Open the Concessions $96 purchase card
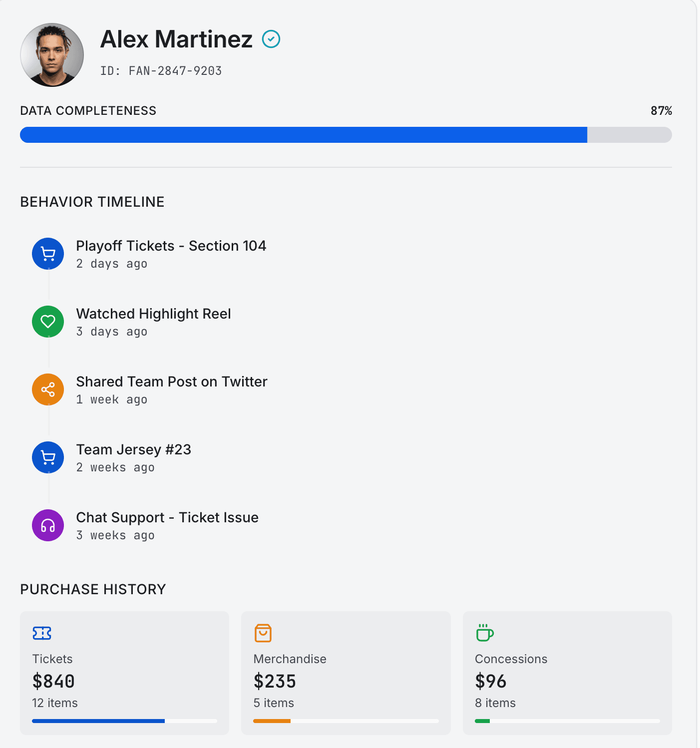The height and width of the screenshot is (748, 700). click(567, 673)
